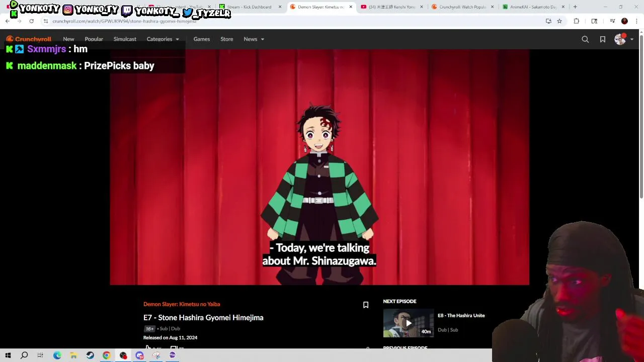Open the Chrome three-dot menu
The image size is (644, 362).
[x=636, y=21]
